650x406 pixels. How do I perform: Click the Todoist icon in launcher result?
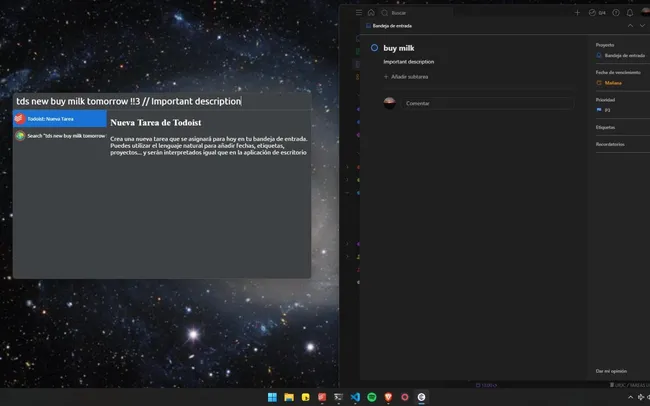click(x=20, y=119)
